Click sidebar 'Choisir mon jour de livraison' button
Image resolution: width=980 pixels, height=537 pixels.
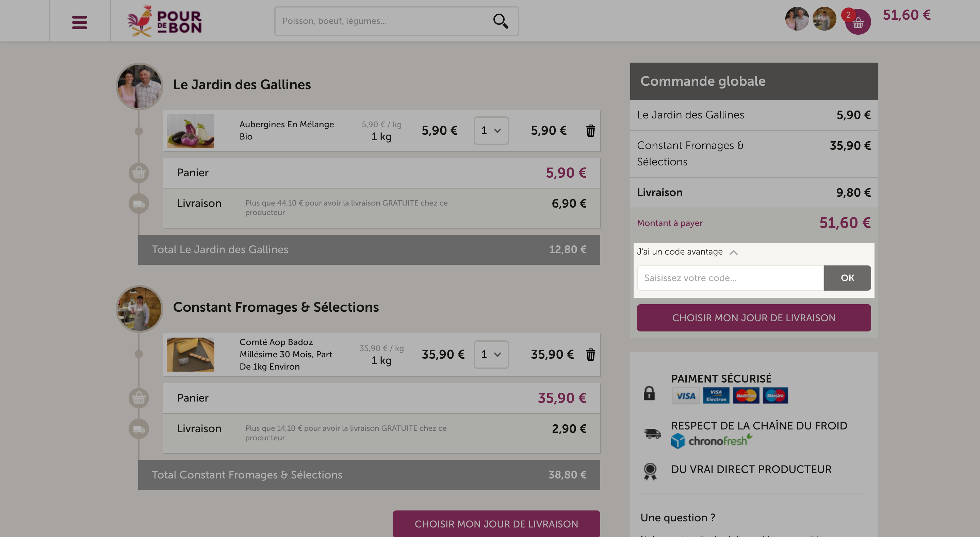click(753, 318)
